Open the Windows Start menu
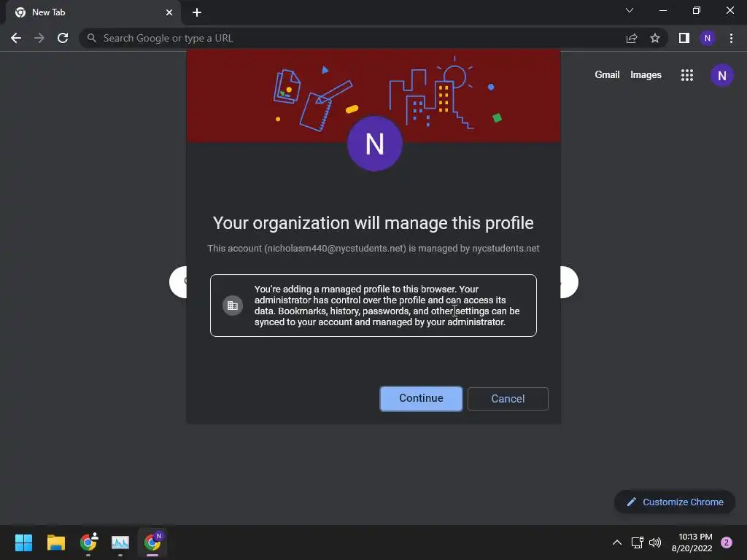747x560 pixels. (x=23, y=542)
